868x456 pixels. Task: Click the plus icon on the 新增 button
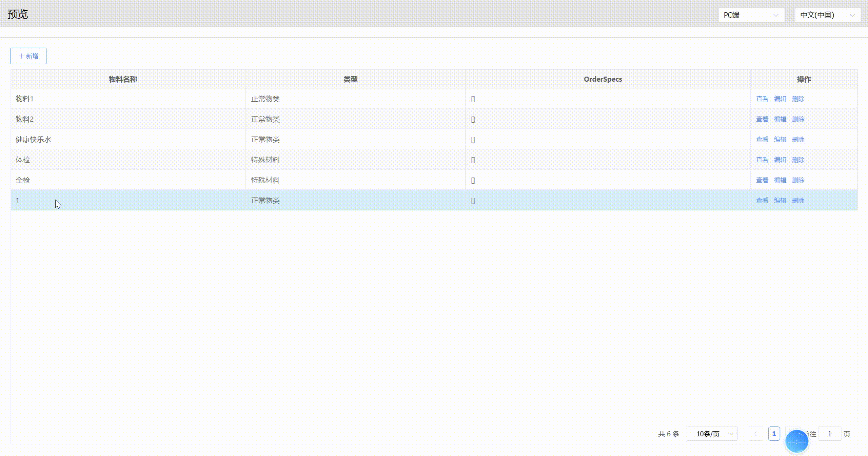click(x=21, y=56)
